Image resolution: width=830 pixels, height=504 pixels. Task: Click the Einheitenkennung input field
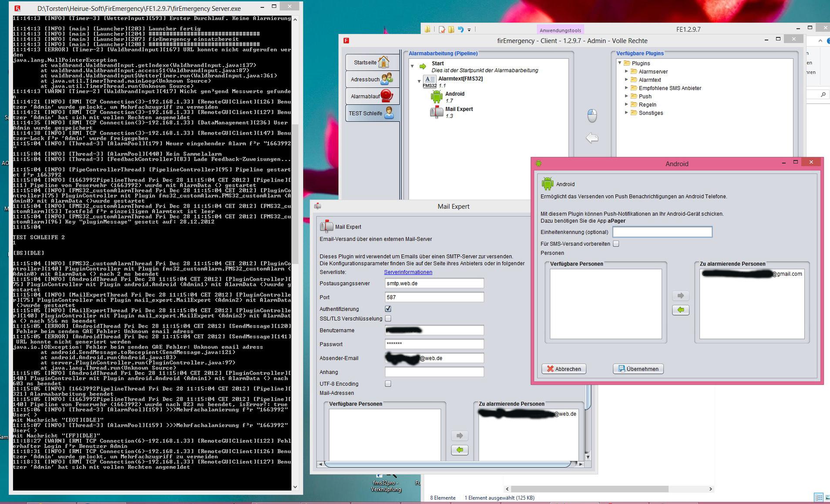pos(662,232)
